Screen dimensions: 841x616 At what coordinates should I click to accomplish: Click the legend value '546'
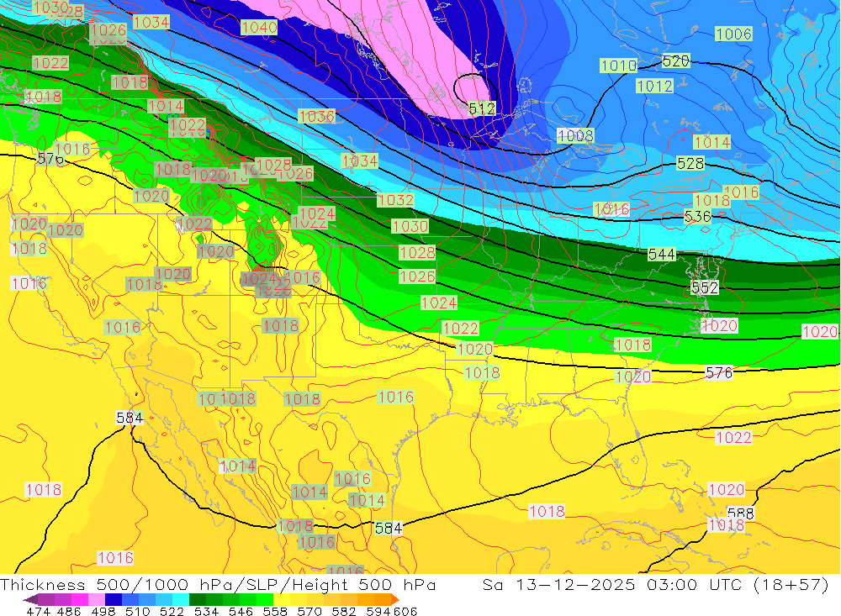[241, 611]
